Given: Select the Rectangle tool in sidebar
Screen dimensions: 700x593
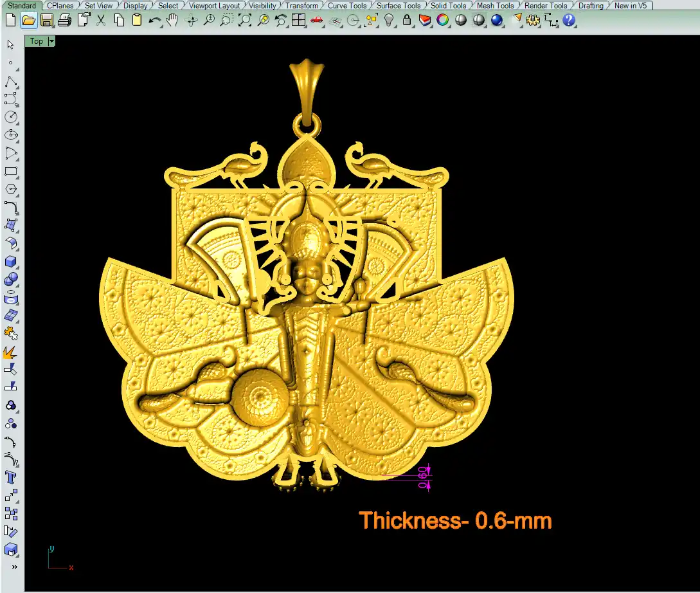Looking at the screenshot, I should pos(11,172).
